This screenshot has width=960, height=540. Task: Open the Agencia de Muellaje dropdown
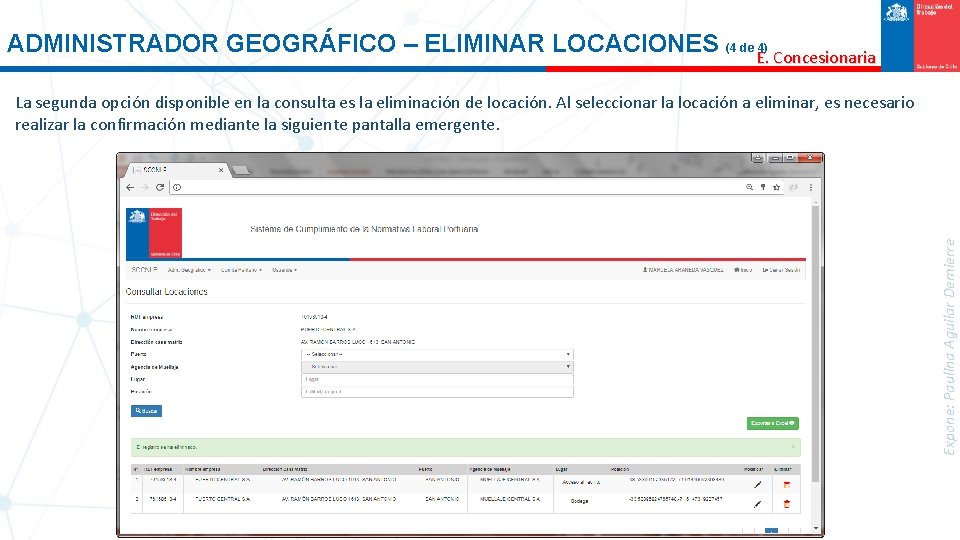[x=437, y=367]
